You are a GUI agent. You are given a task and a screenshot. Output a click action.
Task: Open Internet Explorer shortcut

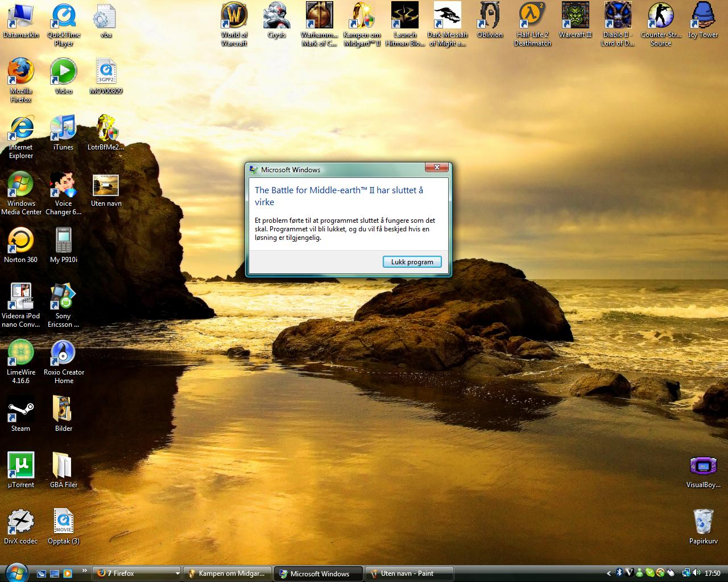pos(21,136)
